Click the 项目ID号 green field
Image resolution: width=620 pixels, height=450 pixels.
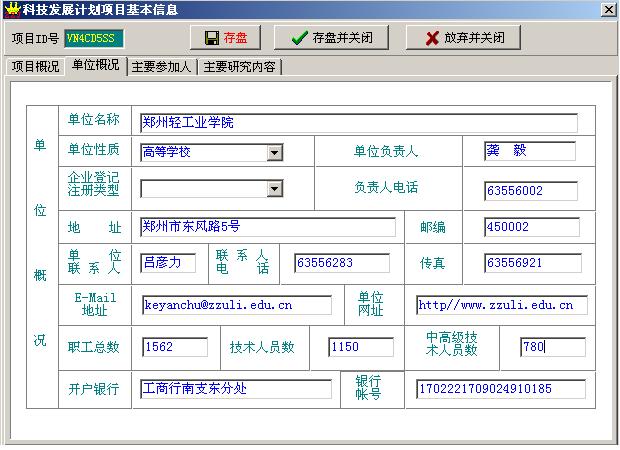coord(89,38)
